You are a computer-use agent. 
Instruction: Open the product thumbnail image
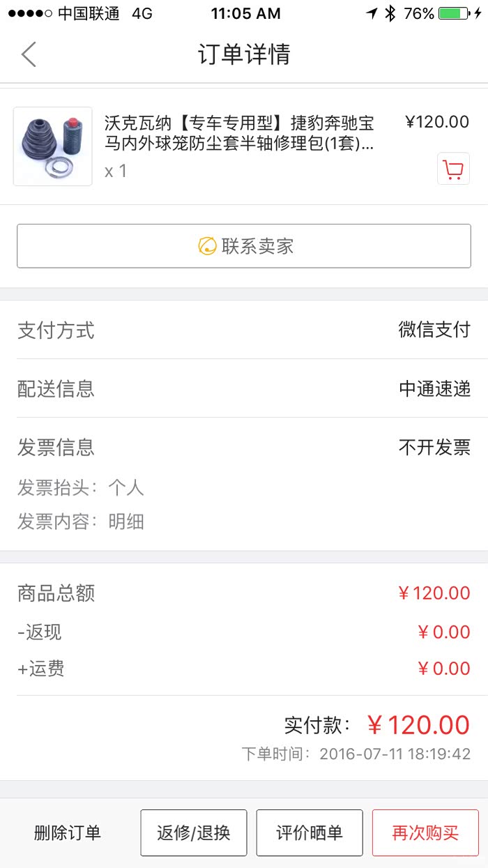pyautogui.click(x=53, y=146)
